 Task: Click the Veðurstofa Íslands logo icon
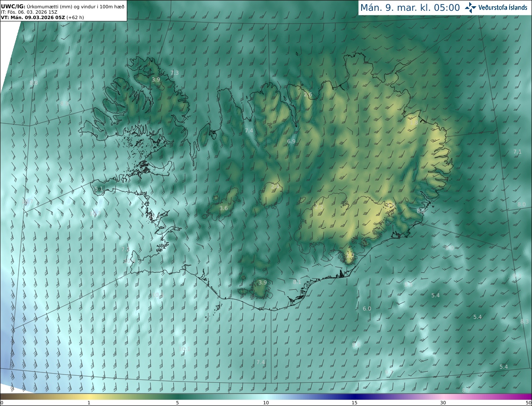pos(470,7)
